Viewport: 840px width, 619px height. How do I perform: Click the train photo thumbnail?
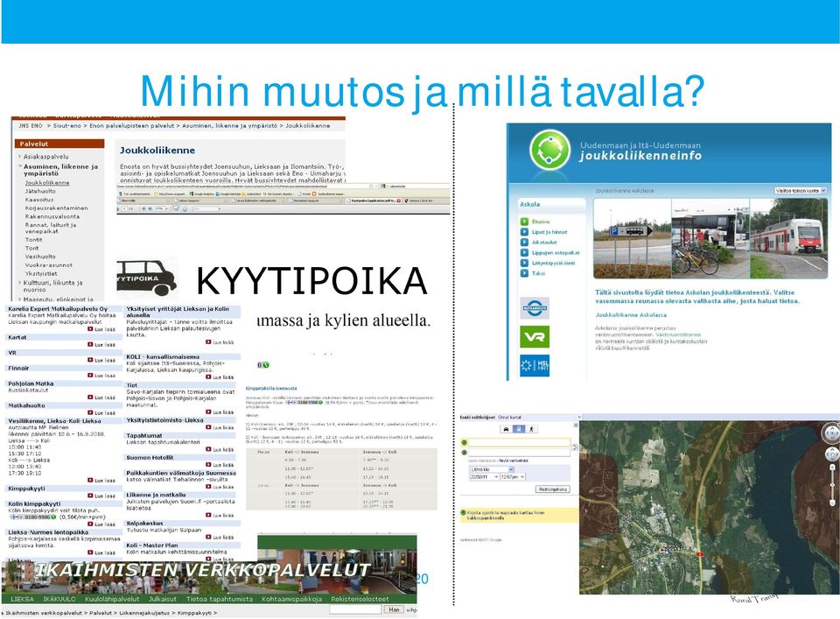click(x=788, y=238)
